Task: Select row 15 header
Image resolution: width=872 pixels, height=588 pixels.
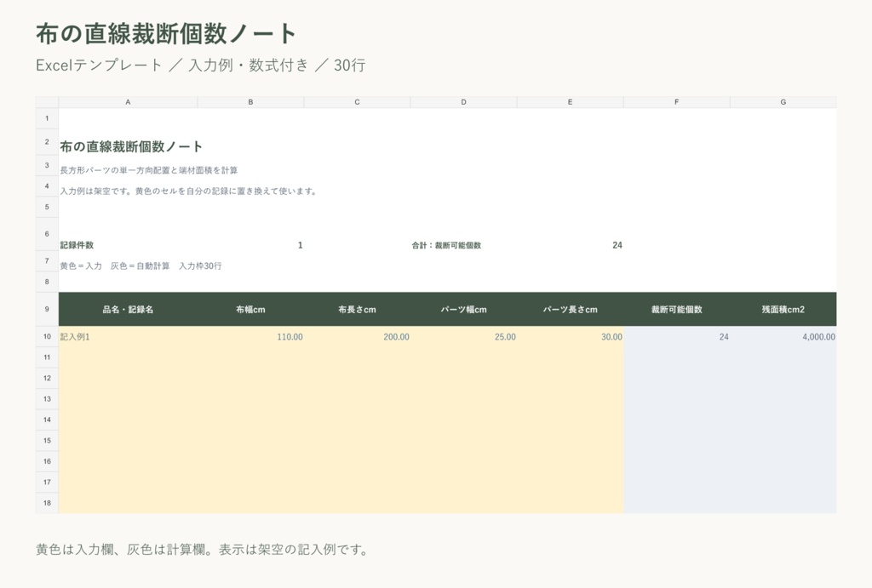Action: 48,441
